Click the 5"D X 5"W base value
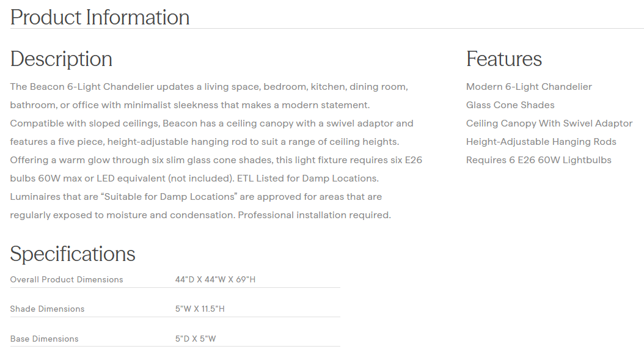 196,339
